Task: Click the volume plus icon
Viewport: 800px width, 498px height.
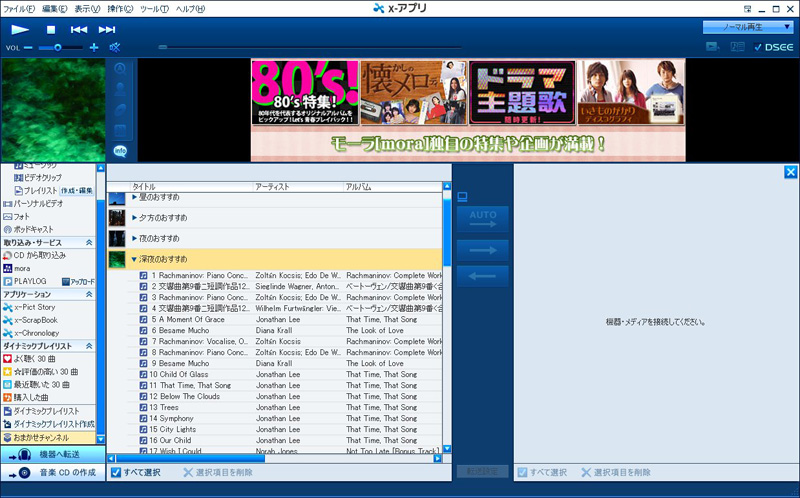Action: point(94,47)
